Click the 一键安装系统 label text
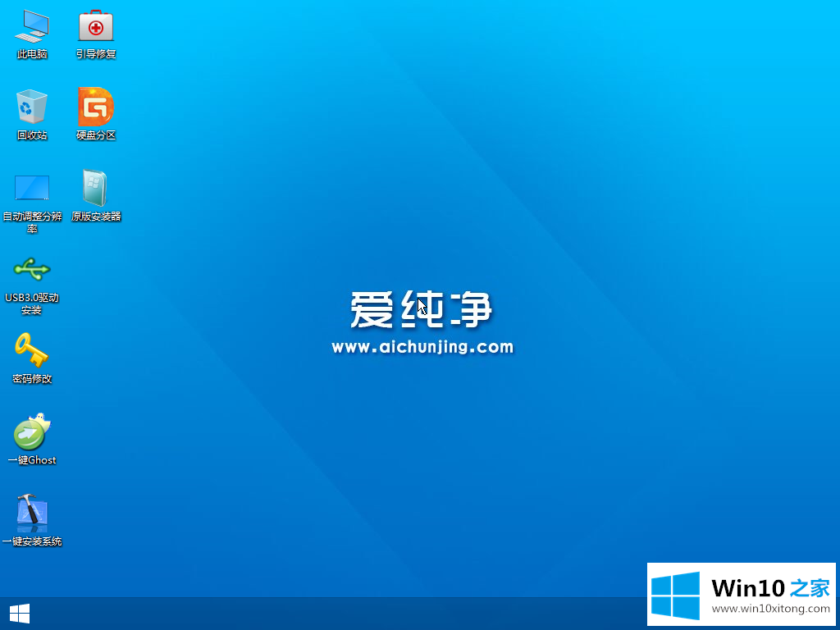Screen dimensions: 840x630 [x=32, y=541]
